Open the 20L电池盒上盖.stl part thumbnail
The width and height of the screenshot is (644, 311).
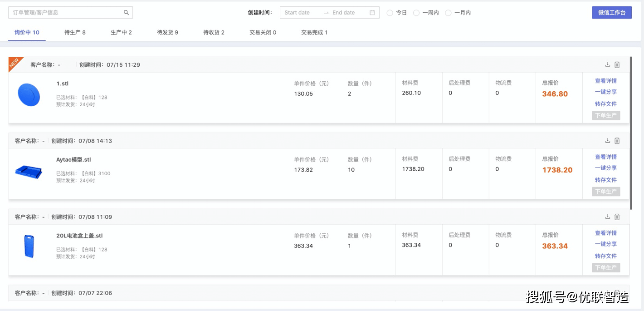pos(29,247)
